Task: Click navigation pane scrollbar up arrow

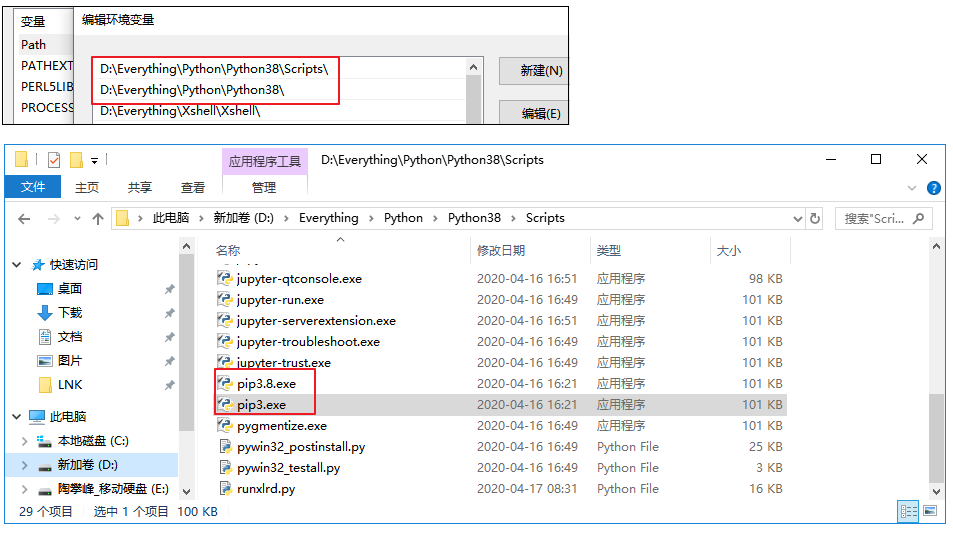Action: [187, 246]
